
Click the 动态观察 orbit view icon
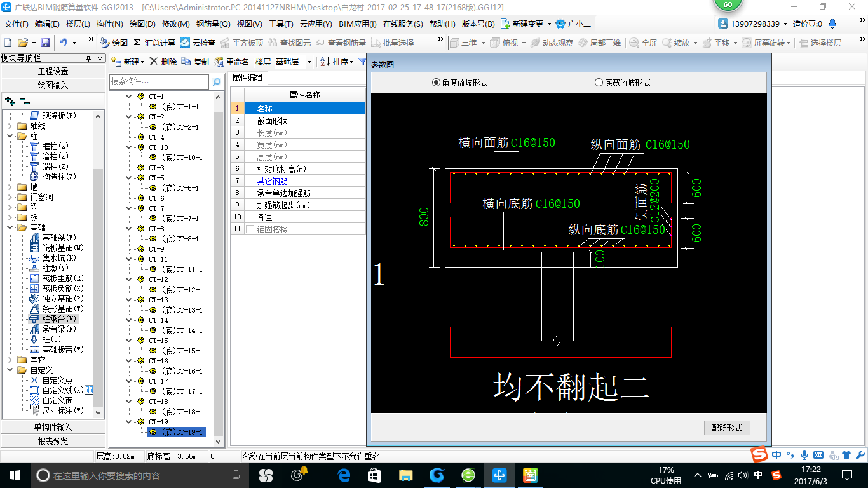pos(552,43)
